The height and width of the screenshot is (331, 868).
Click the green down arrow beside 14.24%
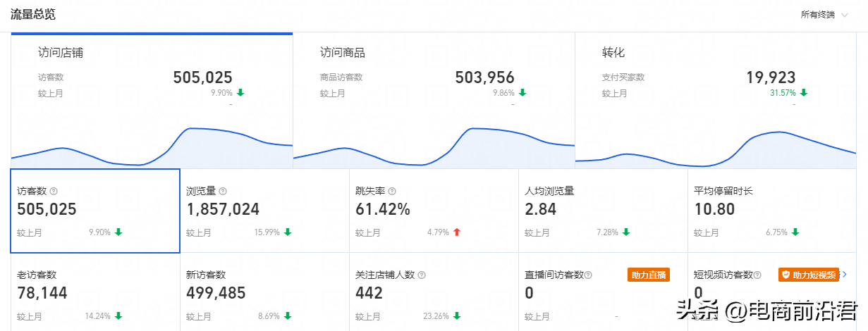pyautogui.click(x=118, y=316)
